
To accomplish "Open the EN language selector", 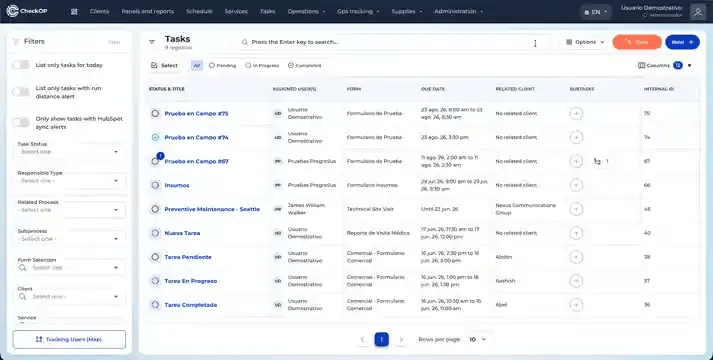I will pyautogui.click(x=595, y=12).
